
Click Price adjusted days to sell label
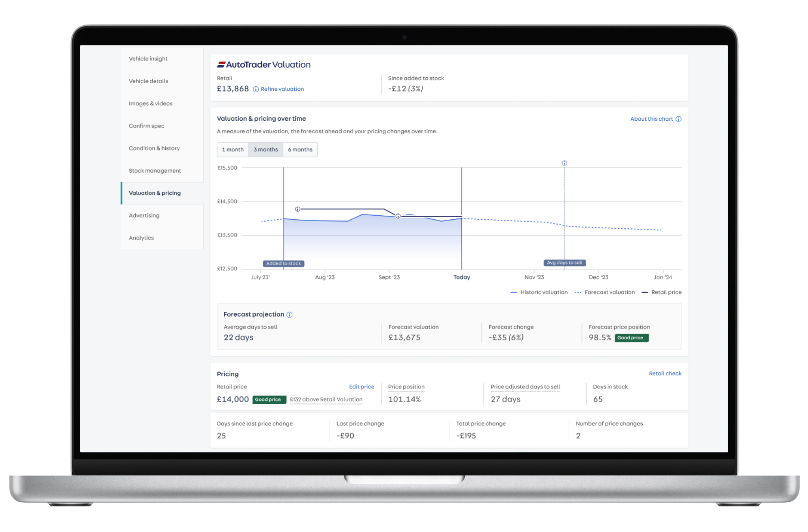pos(525,387)
